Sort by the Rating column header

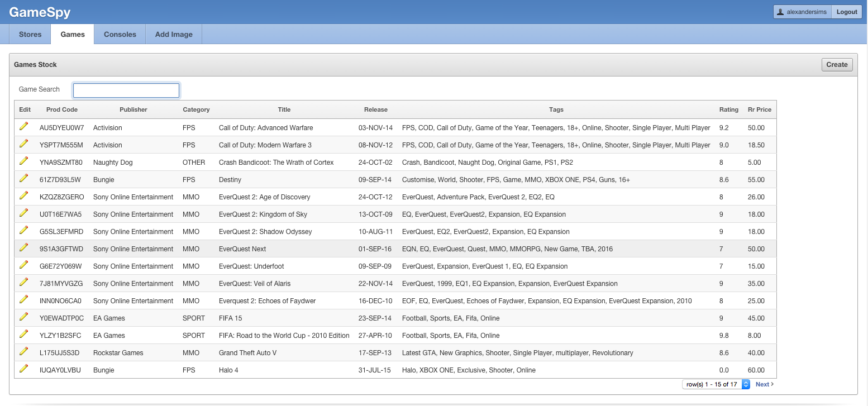click(729, 109)
